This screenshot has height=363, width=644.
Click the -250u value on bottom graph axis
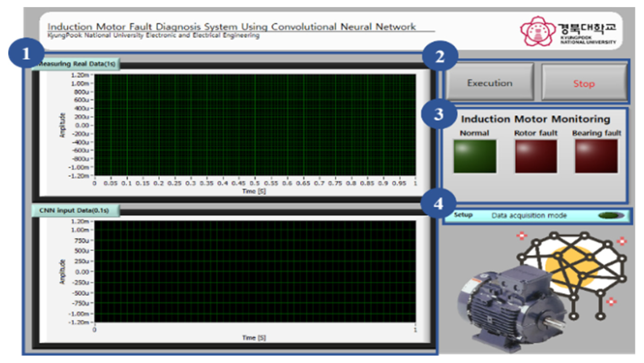coord(81,283)
